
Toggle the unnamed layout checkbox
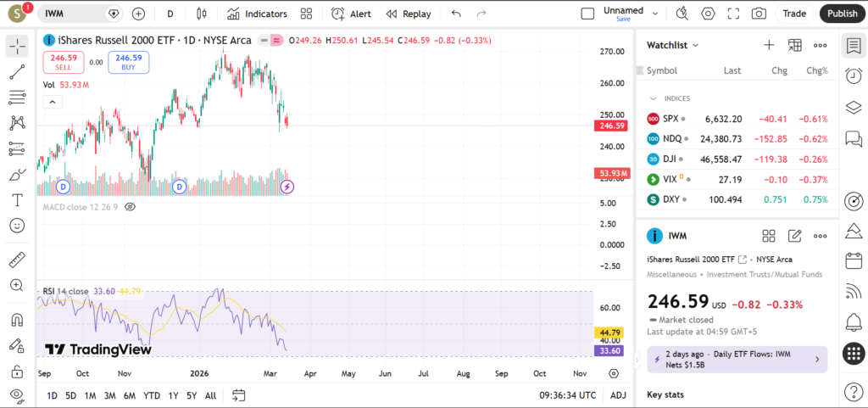[x=587, y=14]
